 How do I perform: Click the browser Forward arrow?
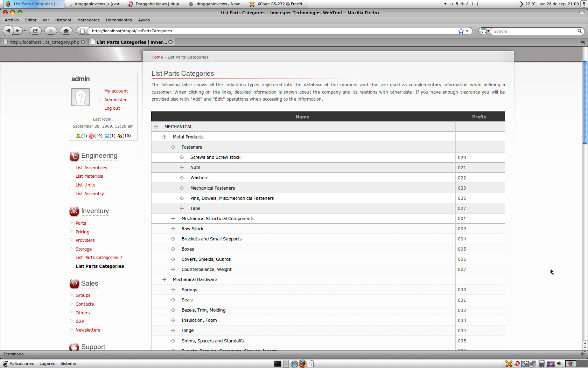click(x=18, y=31)
